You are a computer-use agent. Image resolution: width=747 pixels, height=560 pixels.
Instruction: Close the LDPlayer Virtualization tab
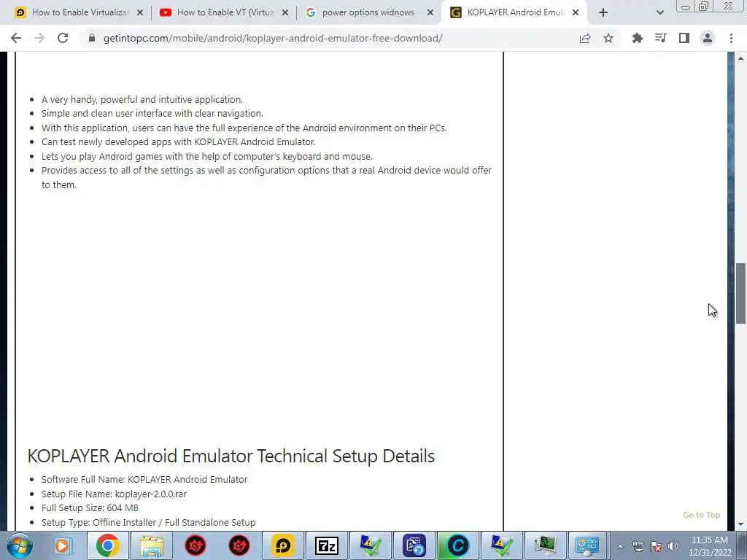pyautogui.click(x=140, y=12)
